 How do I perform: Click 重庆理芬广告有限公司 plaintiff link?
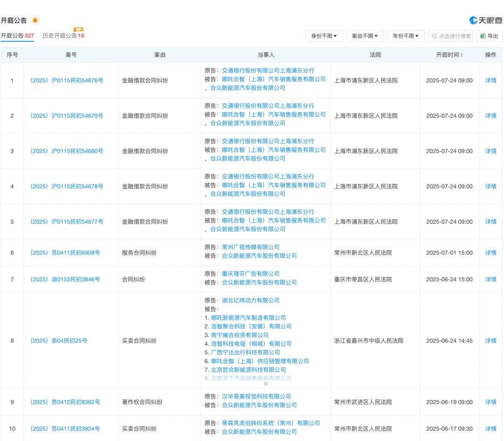[x=251, y=274]
